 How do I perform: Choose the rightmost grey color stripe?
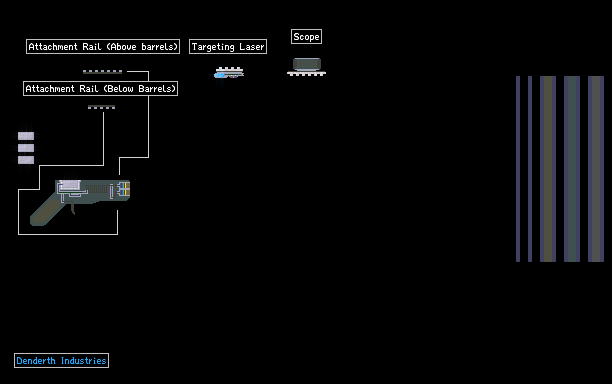596,169
